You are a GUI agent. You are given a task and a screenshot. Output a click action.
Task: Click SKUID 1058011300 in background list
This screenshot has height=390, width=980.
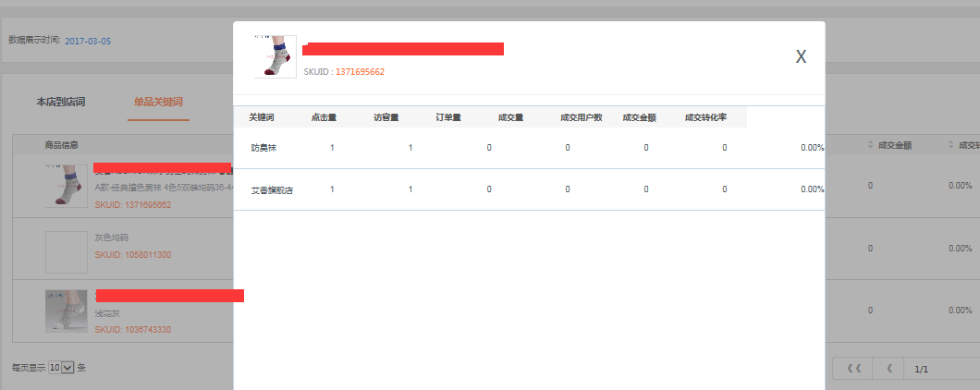pos(132,255)
